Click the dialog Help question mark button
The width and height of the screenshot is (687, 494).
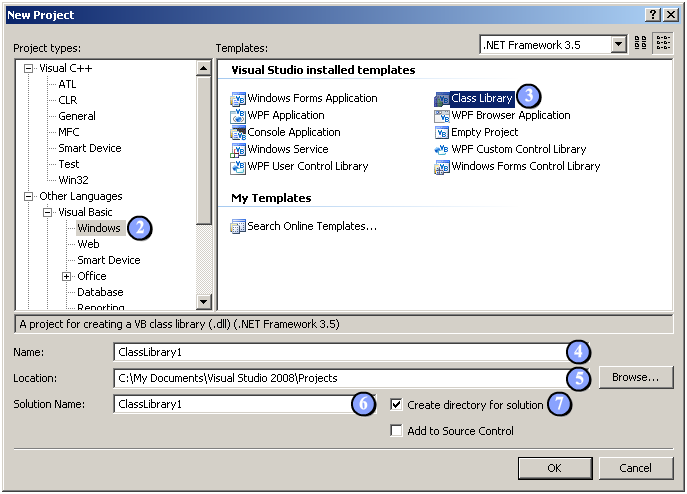(x=652, y=15)
